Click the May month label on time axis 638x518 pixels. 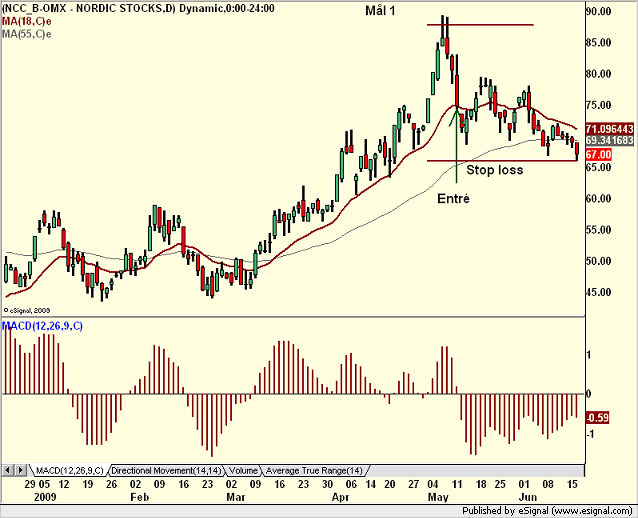438,497
